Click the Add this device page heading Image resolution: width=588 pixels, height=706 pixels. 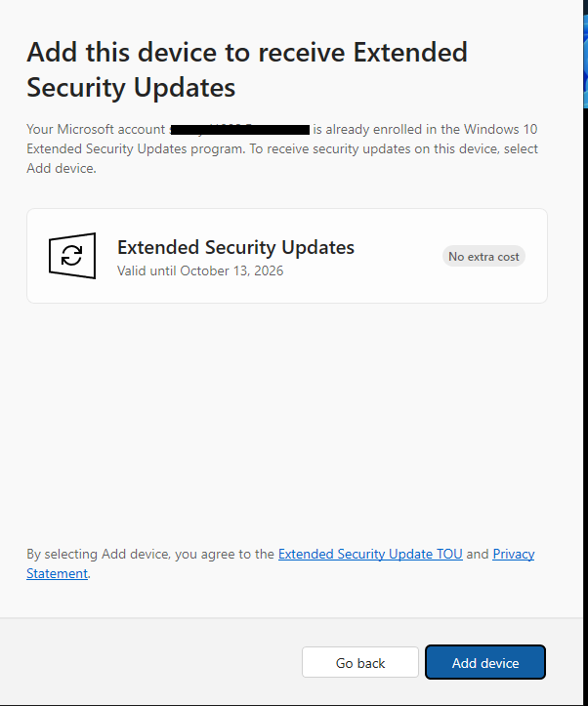(247, 53)
